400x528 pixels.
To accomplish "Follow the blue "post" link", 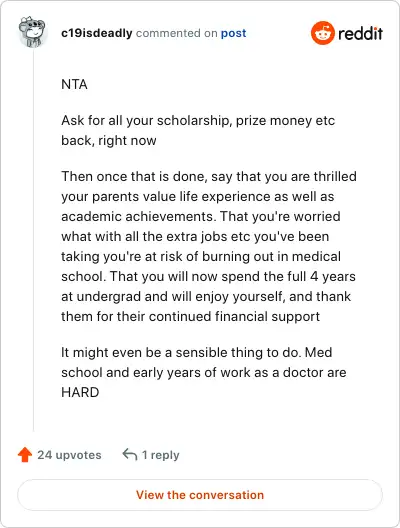I will click(233, 33).
